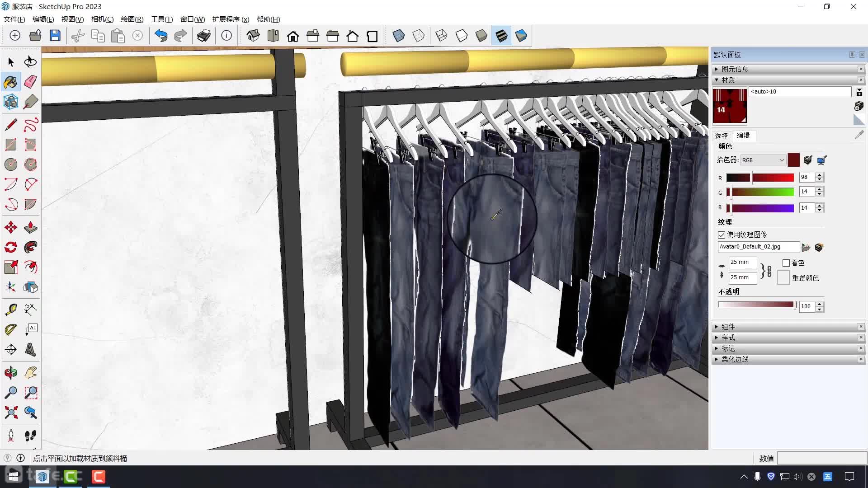Viewport: 868px width, 488px height.
Task: Open the 扩展程序(x) menu
Action: [231, 19]
